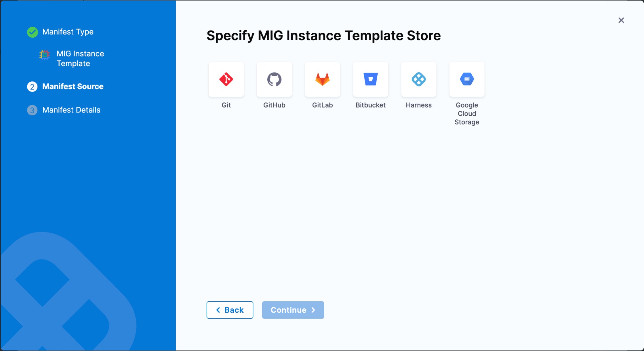
Task: Click the MIG Instance Template chip icon
Action: pyautogui.click(x=44, y=55)
